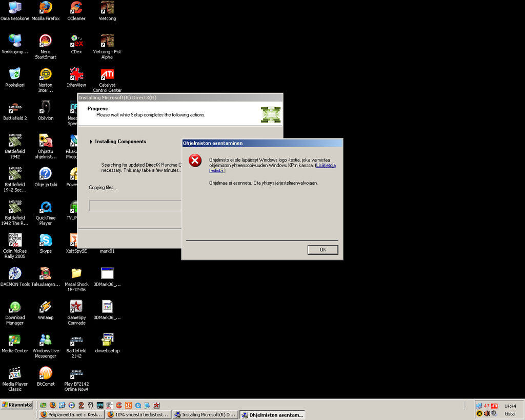Screen dimensions: 525x420
Task: Click the system tray clock showing 14:44
Action: 510,406
